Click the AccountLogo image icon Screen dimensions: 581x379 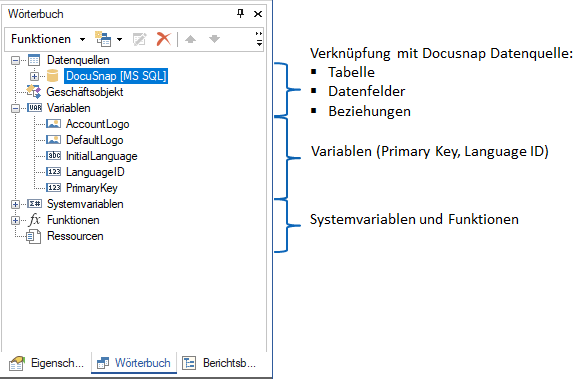(x=53, y=124)
